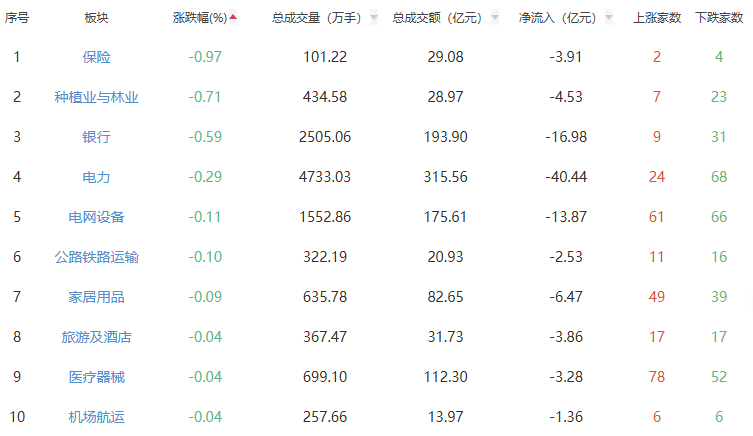Open the 电网设备 sector page
753x436 pixels.
[97, 217]
